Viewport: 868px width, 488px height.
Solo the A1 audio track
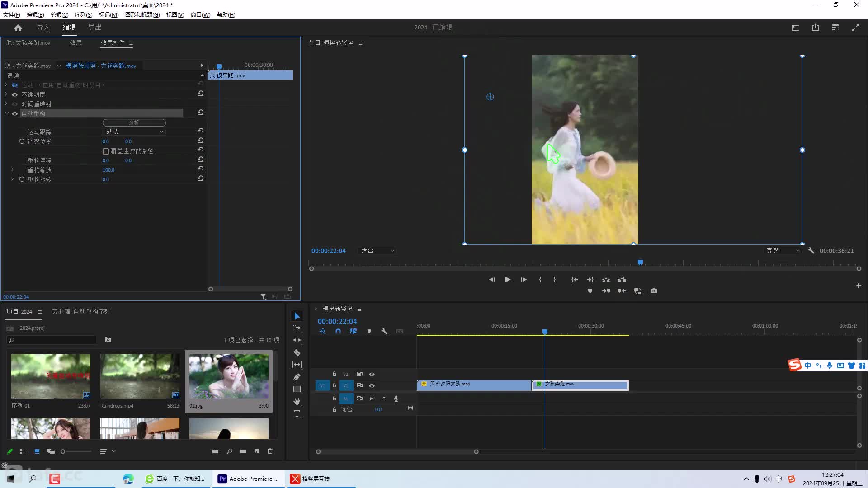click(384, 399)
